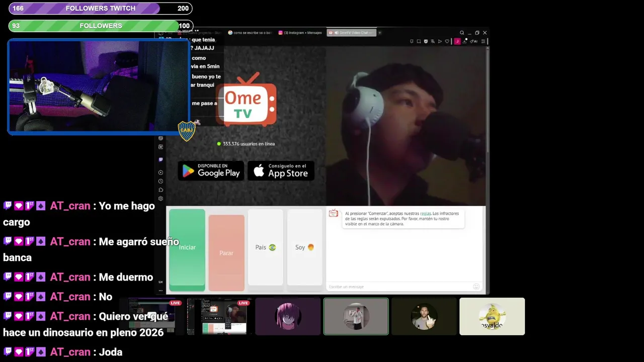Open History clock in browser sidebar
This screenshot has width=644, height=362.
coord(160,181)
